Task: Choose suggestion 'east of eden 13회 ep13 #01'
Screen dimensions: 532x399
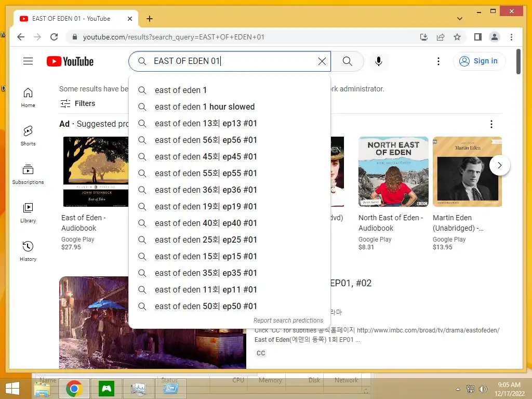Action: (x=229, y=124)
